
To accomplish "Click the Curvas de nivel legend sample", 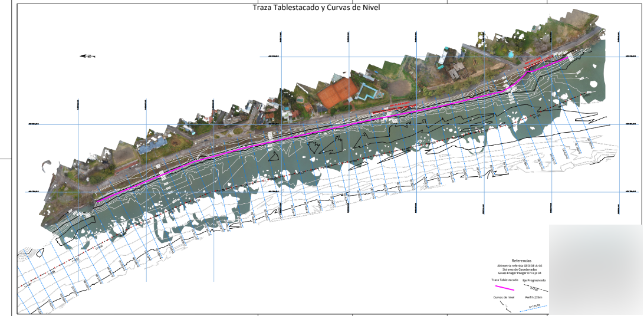I will click(505, 306).
